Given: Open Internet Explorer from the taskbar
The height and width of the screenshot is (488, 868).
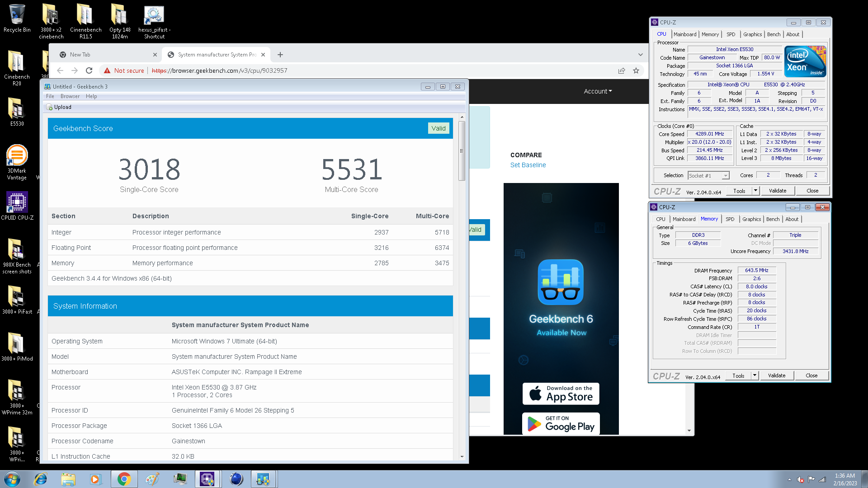Looking at the screenshot, I should point(41,479).
